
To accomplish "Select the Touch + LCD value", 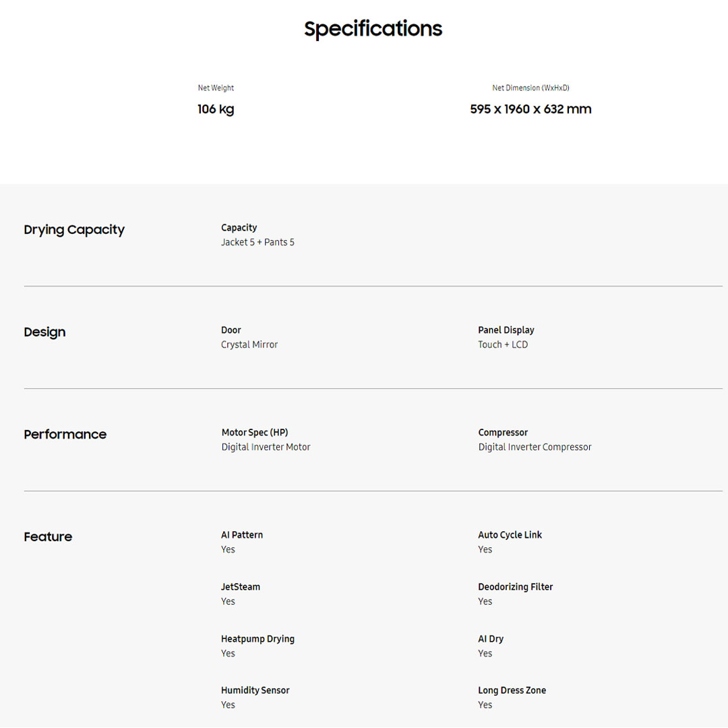I will (x=503, y=344).
